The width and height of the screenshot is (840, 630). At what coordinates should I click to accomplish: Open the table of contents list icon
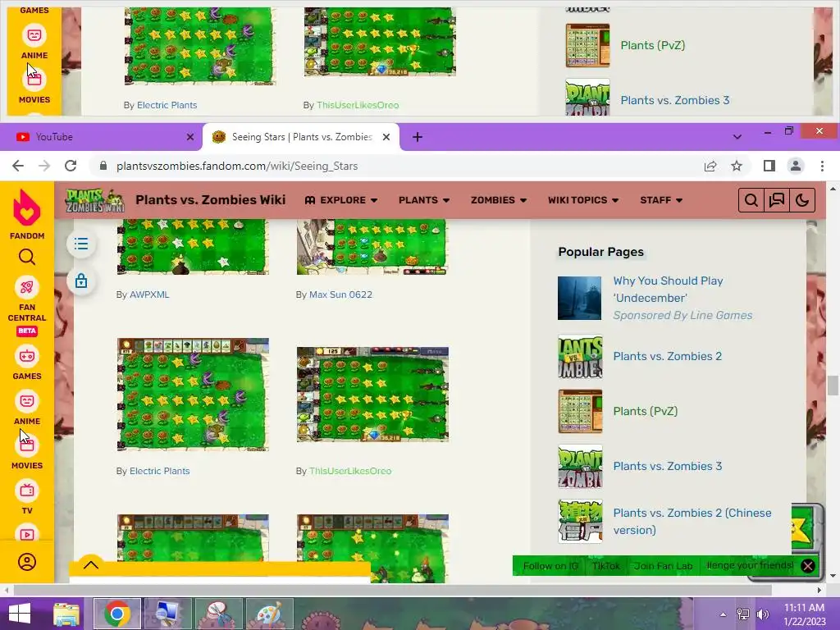pos(81,244)
